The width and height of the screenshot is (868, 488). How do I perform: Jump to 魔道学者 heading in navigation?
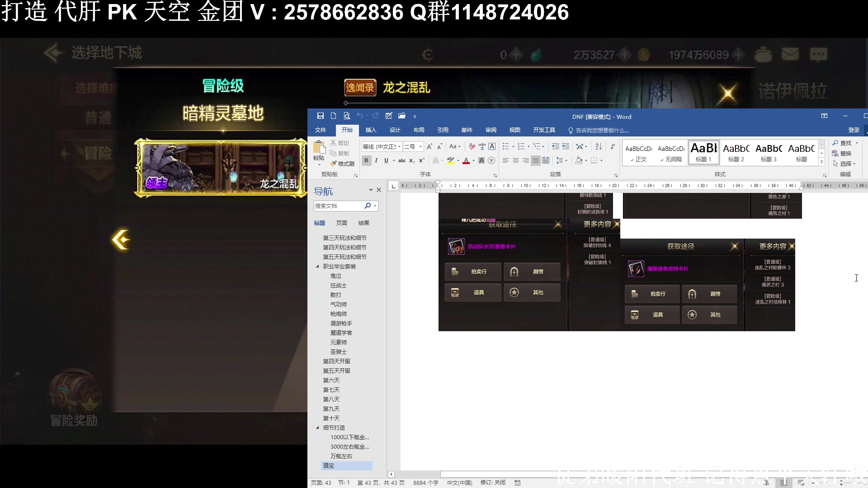[x=341, y=333]
